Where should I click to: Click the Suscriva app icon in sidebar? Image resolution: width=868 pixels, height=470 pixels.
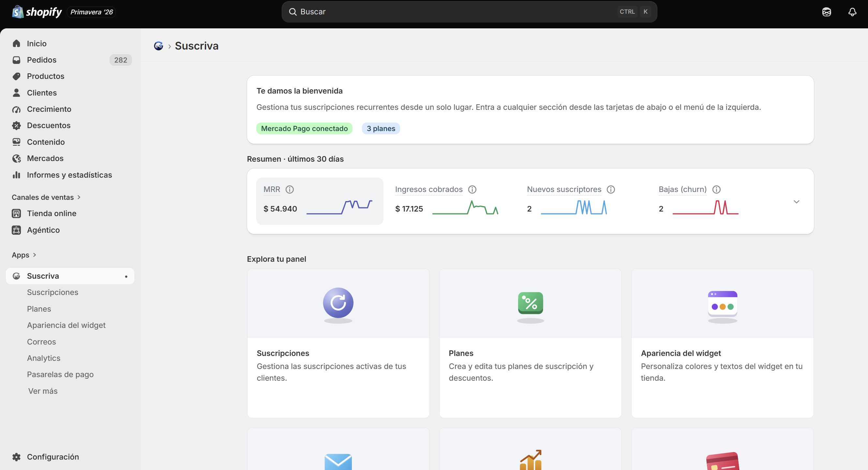[16, 276]
